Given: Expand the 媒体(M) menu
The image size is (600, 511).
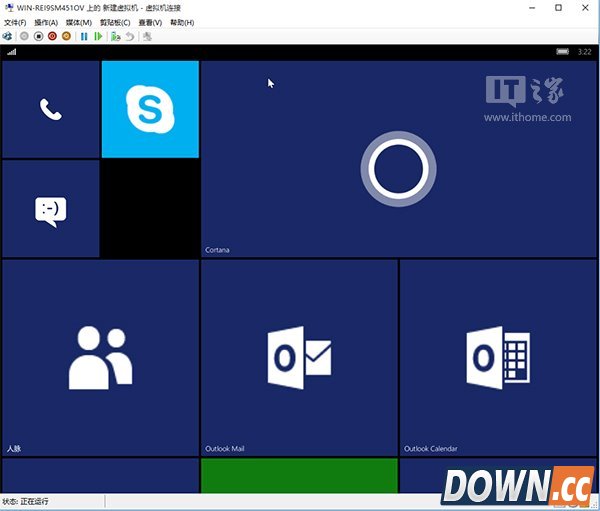Looking at the screenshot, I should tap(78, 22).
